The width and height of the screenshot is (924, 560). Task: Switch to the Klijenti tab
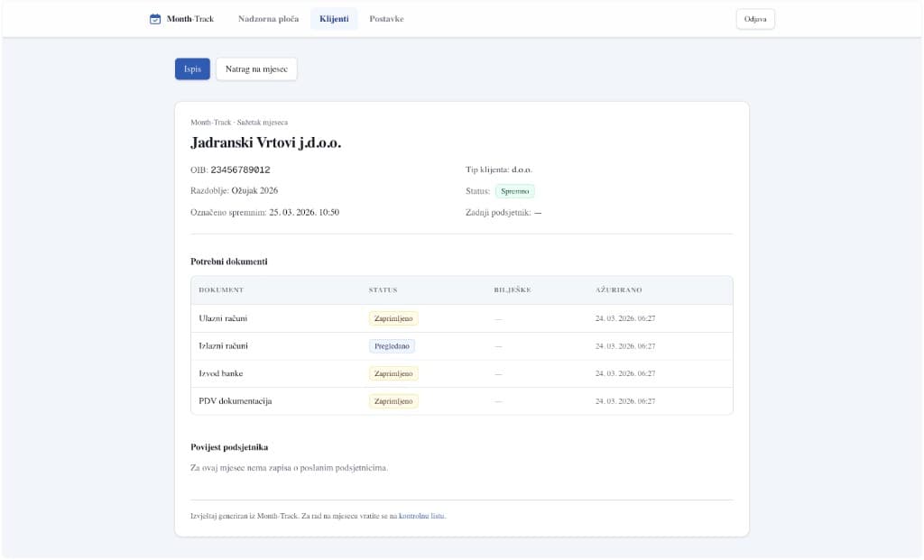point(333,17)
